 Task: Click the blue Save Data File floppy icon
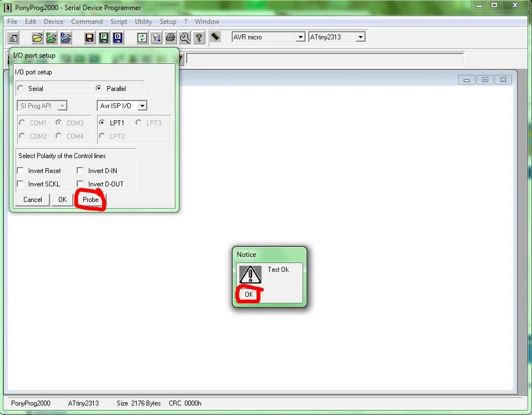pyautogui.click(x=118, y=37)
